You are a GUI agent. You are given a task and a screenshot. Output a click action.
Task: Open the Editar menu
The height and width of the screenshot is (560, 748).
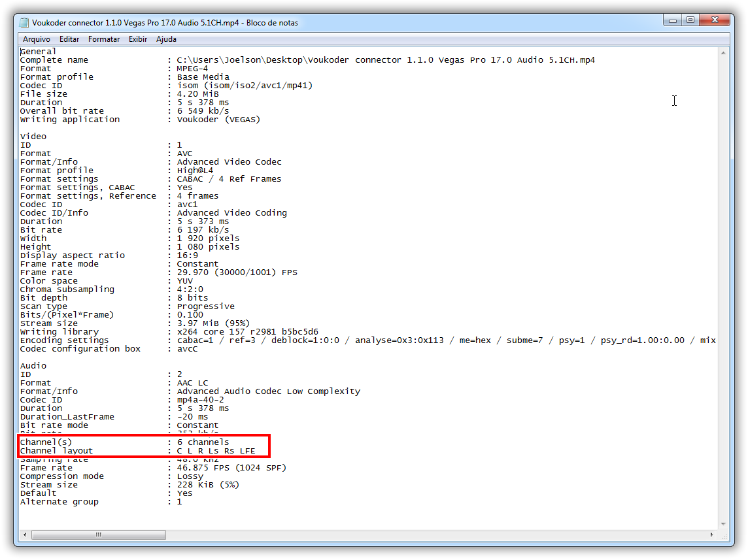point(69,39)
